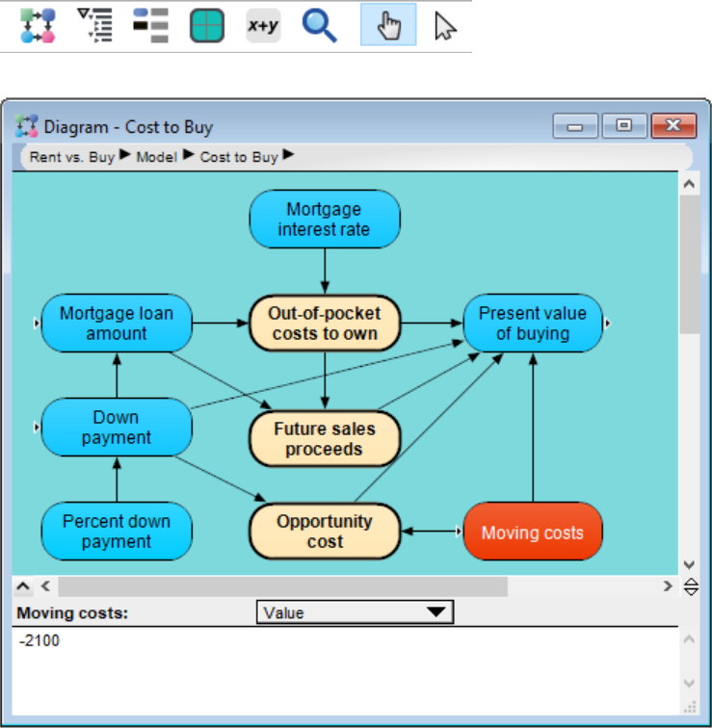712x728 pixels.
Task: Minimize the Diagram window
Action: pos(575,126)
